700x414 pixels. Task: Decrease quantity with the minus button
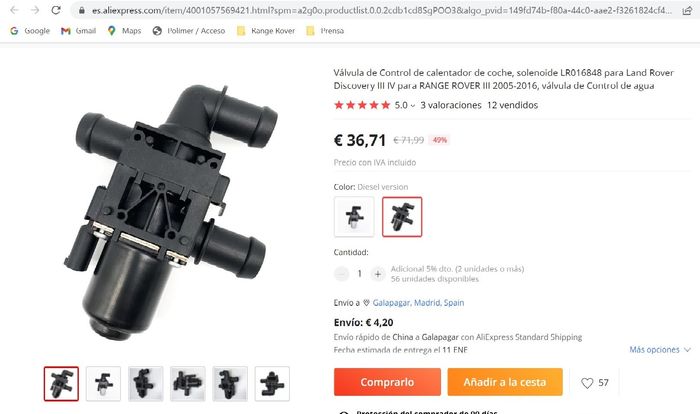pyautogui.click(x=342, y=274)
